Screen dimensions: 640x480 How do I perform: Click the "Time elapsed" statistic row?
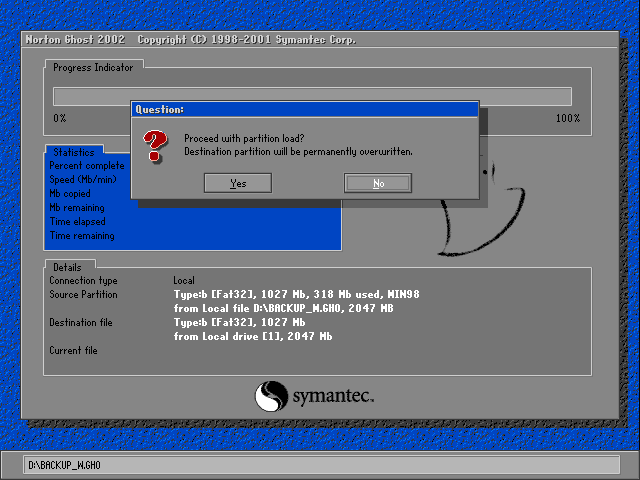(78, 221)
